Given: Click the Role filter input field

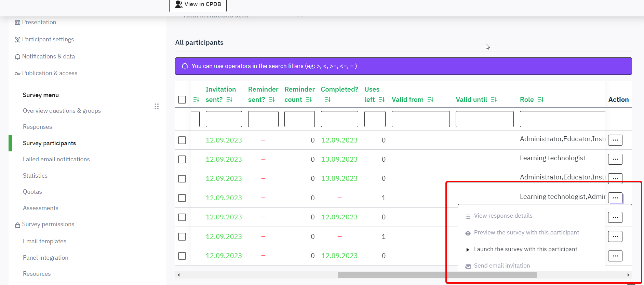Looking at the screenshot, I should click(562, 119).
